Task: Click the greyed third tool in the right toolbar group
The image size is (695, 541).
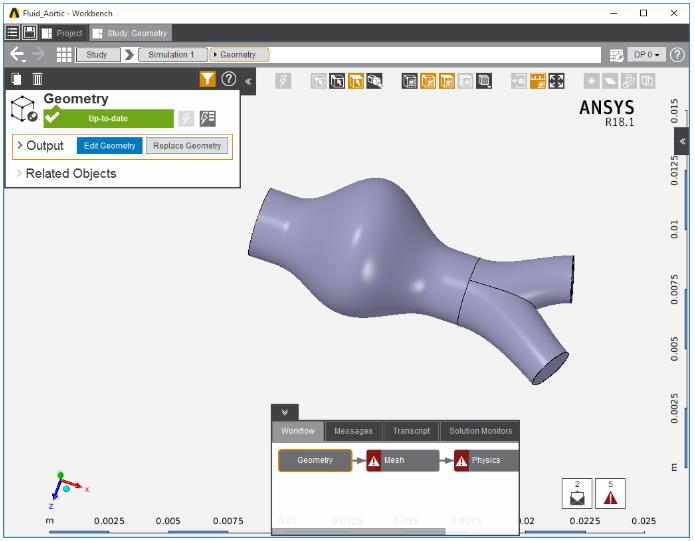Action: pos(629,81)
